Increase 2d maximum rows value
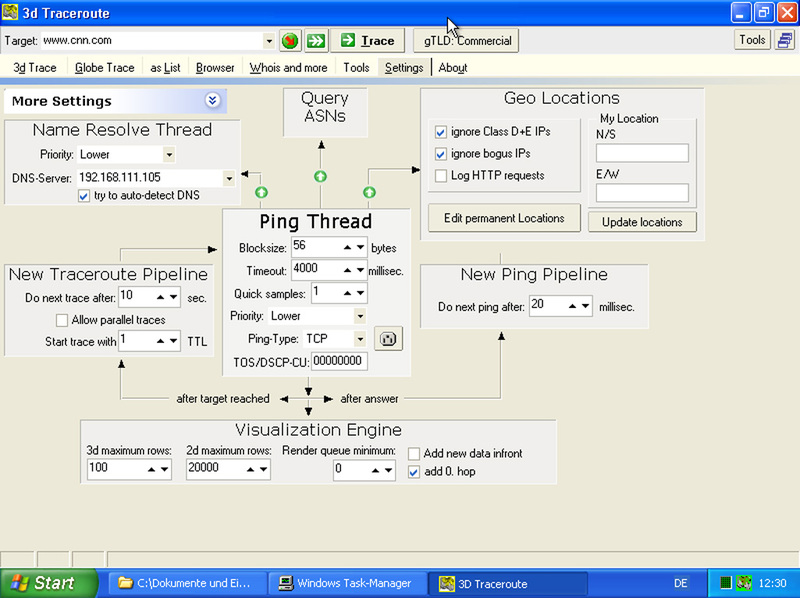This screenshot has width=800, height=598. pyautogui.click(x=251, y=469)
